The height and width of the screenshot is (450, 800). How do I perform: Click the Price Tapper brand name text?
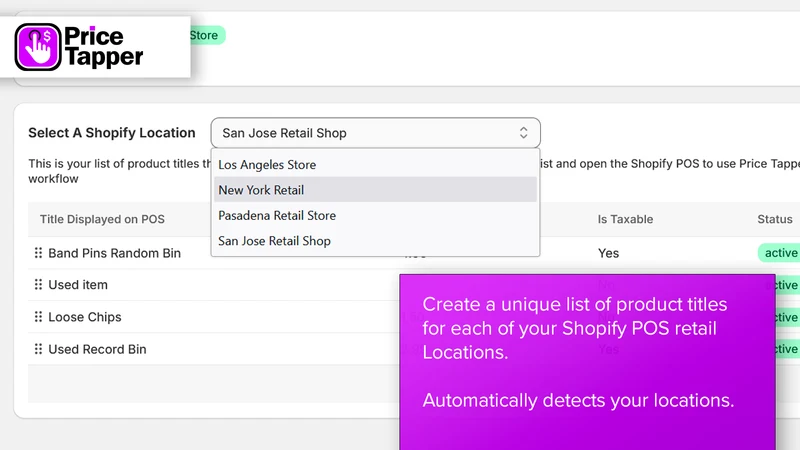104,46
